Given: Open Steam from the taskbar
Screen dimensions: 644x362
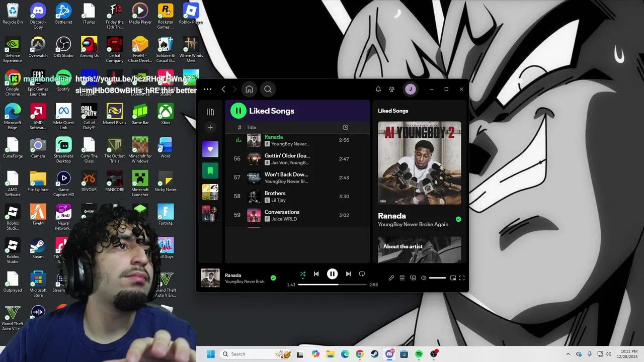Looking at the screenshot, I should coord(374,354).
